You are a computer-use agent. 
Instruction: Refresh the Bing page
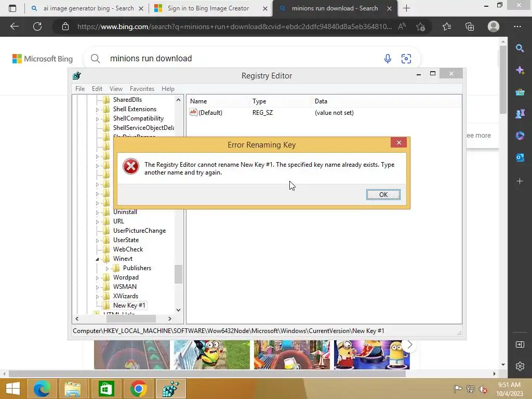pos(37,26)
